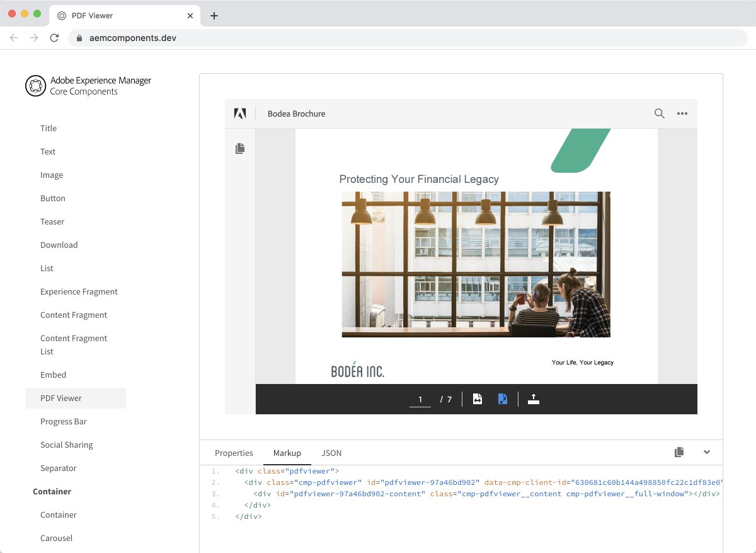Select the fit page view icon
The image size is (756, 553).
(502, 399)
